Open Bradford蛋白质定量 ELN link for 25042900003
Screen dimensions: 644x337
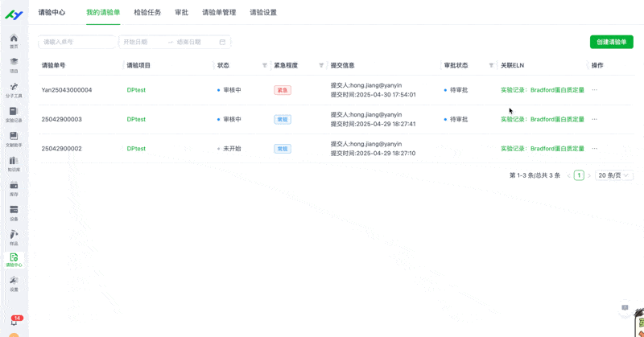click(542, 119)
